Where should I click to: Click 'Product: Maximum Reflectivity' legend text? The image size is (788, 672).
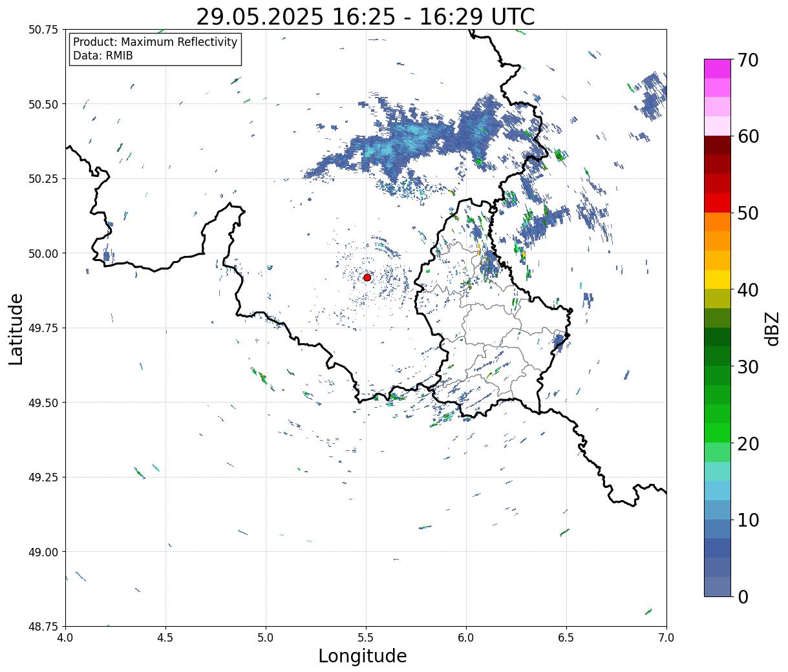click(155, 42)
